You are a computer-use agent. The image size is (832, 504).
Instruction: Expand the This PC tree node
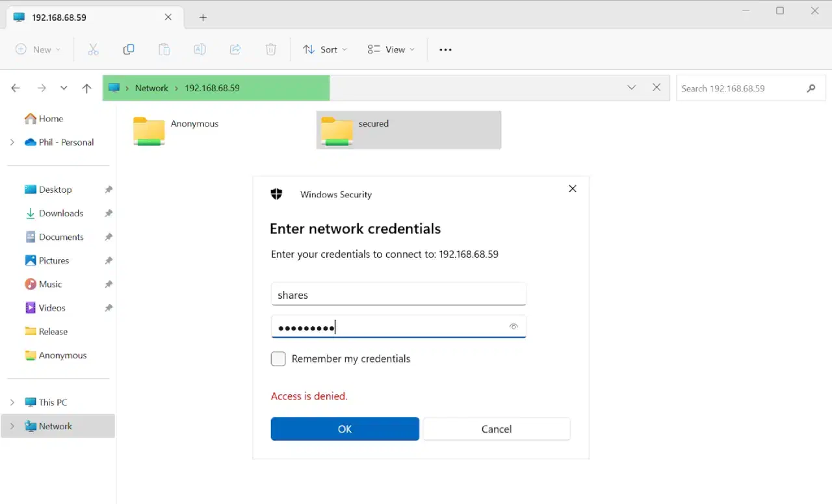click(12, 403)
